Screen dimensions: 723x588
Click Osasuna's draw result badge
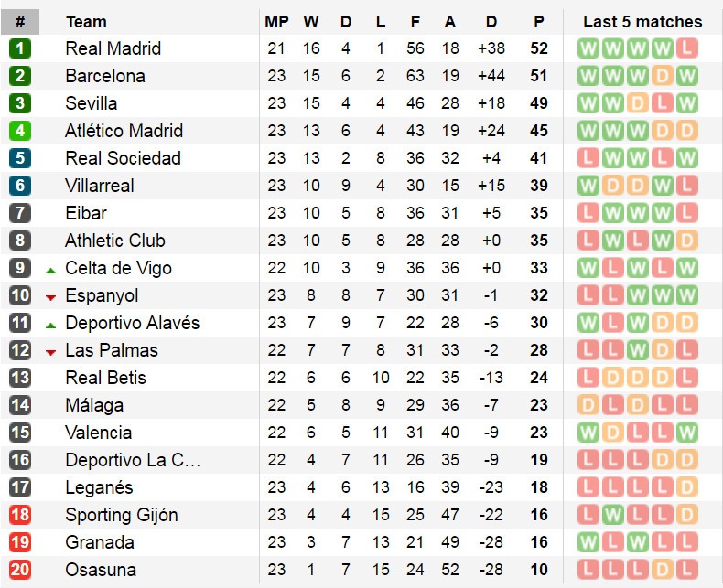click(x=662, y=570)
